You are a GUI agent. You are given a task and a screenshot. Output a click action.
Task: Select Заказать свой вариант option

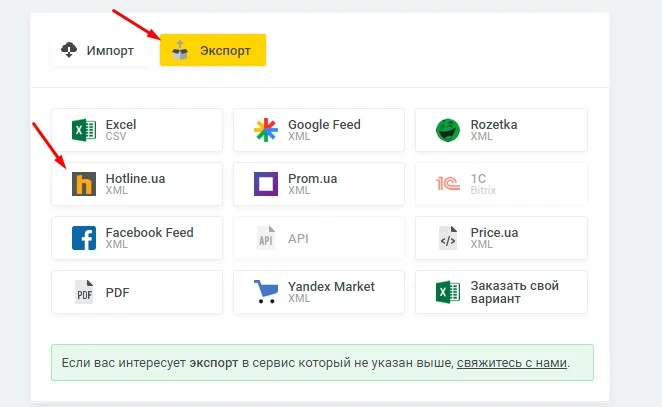point(501,292)
